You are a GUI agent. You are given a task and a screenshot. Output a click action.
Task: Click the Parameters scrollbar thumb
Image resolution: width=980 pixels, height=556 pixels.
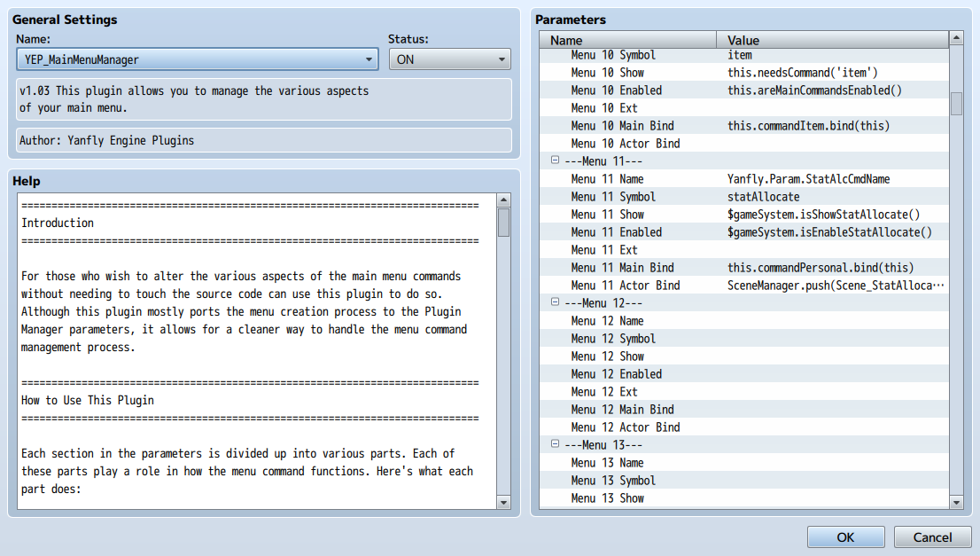click(956, 104)
